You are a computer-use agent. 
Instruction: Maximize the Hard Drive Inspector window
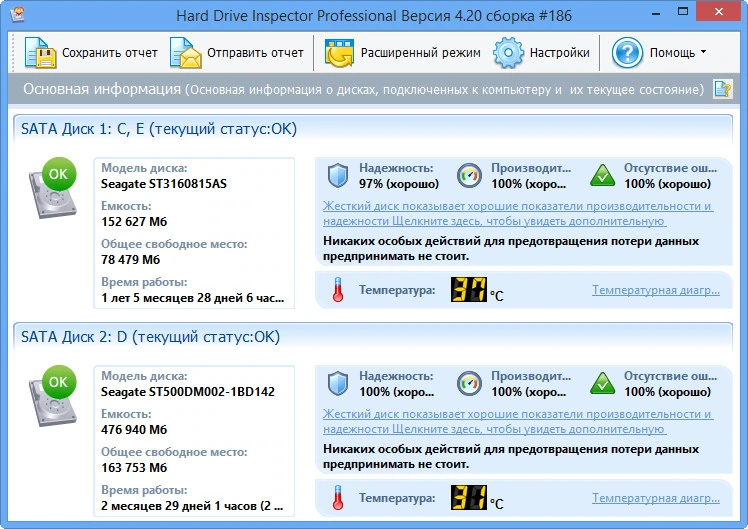point(683,12)
